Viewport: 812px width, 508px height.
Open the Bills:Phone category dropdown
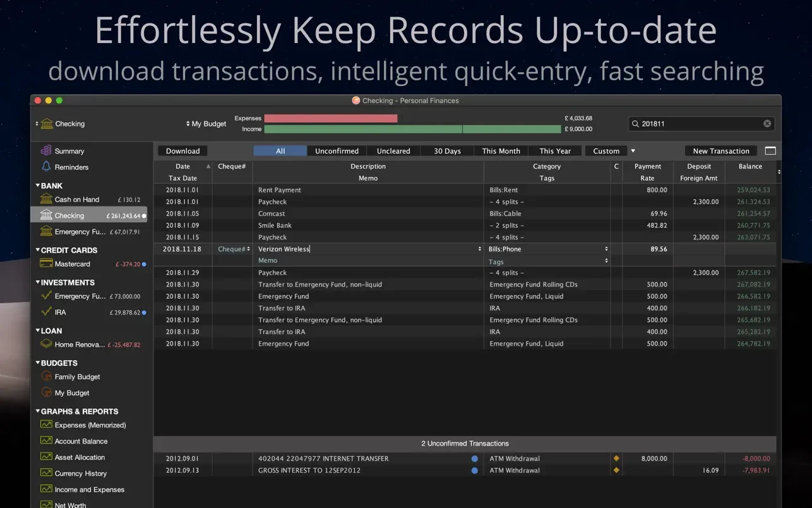[x=606, y=249]
